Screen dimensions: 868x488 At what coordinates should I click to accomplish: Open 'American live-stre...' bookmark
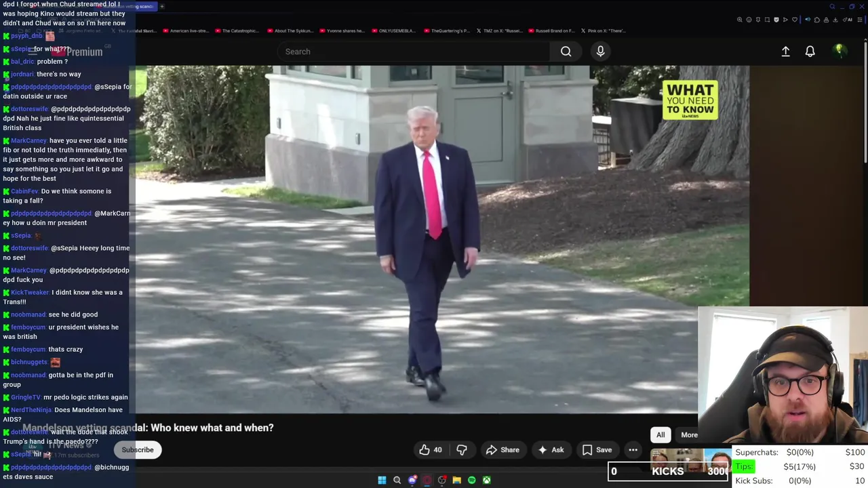(186, 30)
